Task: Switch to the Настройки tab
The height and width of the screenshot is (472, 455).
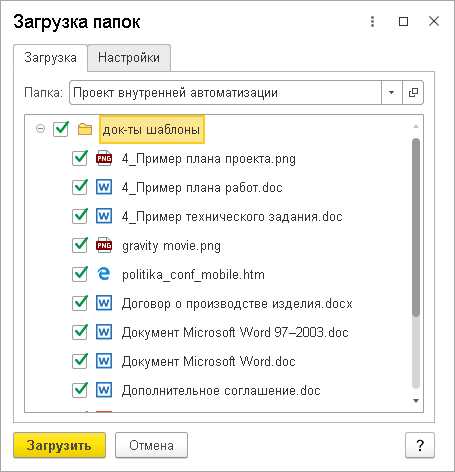Action: pyautogui.click(x=129, y=58)
